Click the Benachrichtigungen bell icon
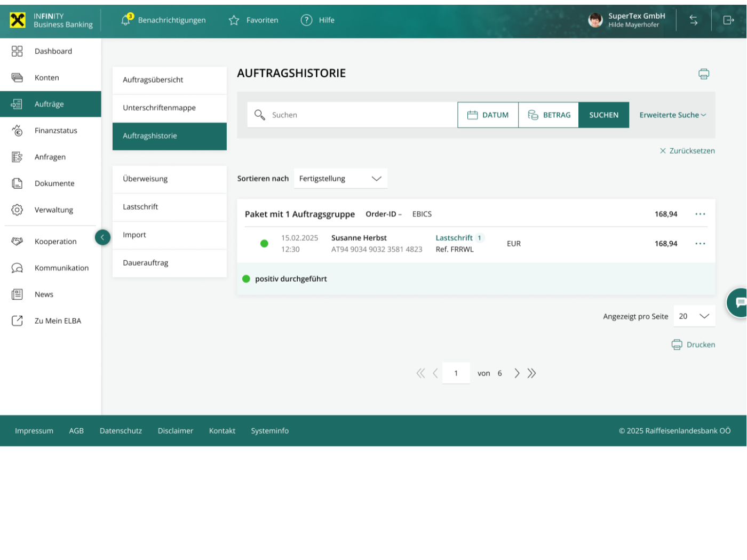Image resolution: width=747 pixels, height=560 pixels. tap(126, 20)
